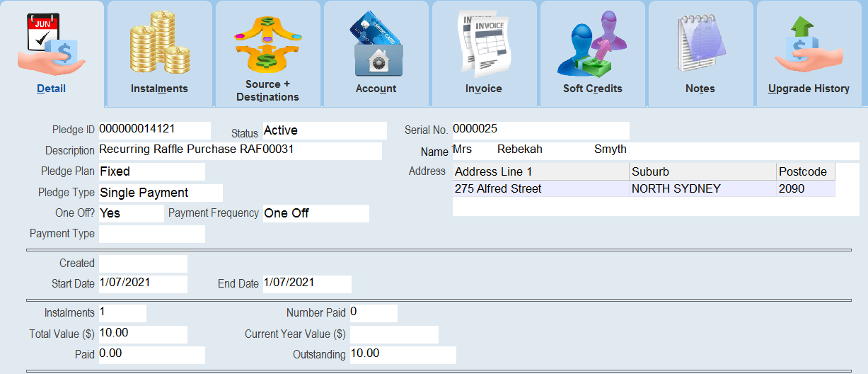Open the Instalments tab label

(159, 89)
